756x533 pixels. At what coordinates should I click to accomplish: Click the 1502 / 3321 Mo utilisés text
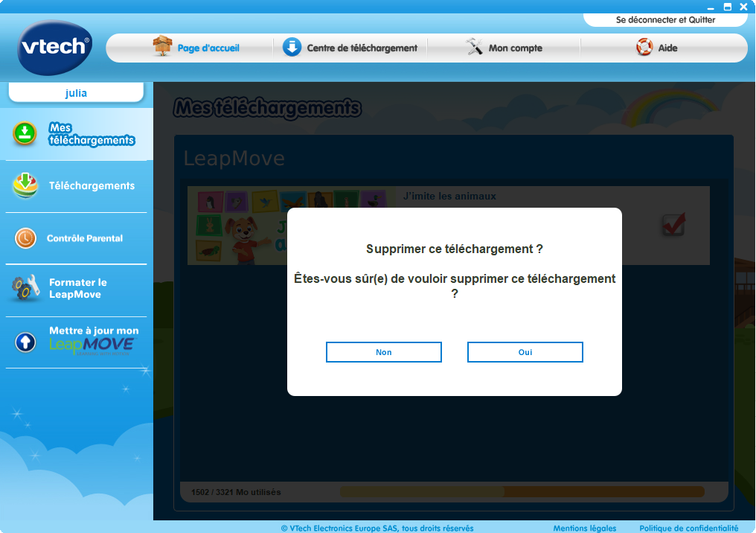236,493
